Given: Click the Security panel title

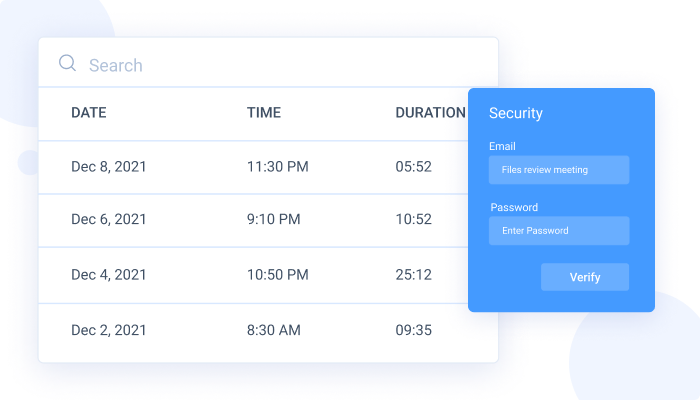Looking at the screenshot, I should [516, 113].
